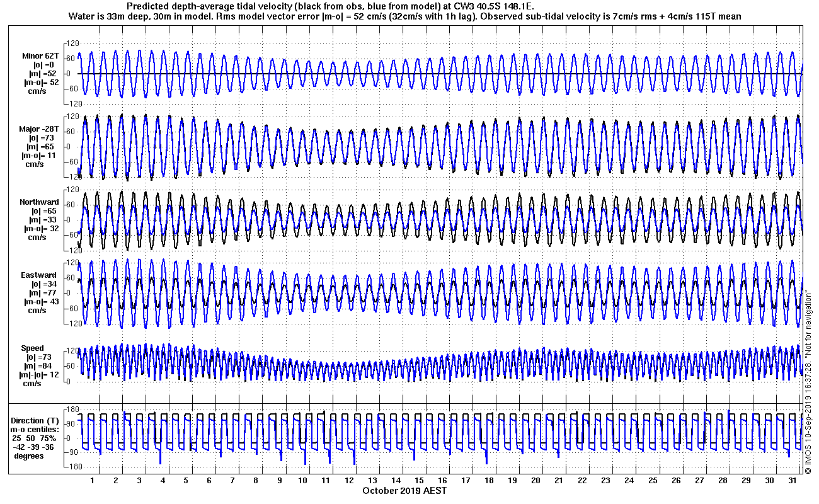Viewport: 819px width, 504px height.
Task: Select the 'Speed' panel label
Action: [x=33, y=348]
